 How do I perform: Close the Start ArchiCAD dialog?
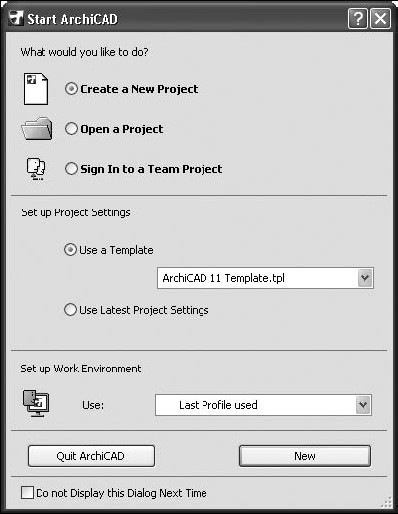tap(380, 19)
